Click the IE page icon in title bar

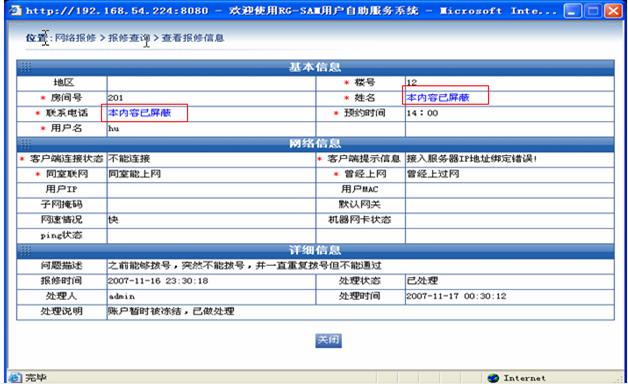(15, 10)
